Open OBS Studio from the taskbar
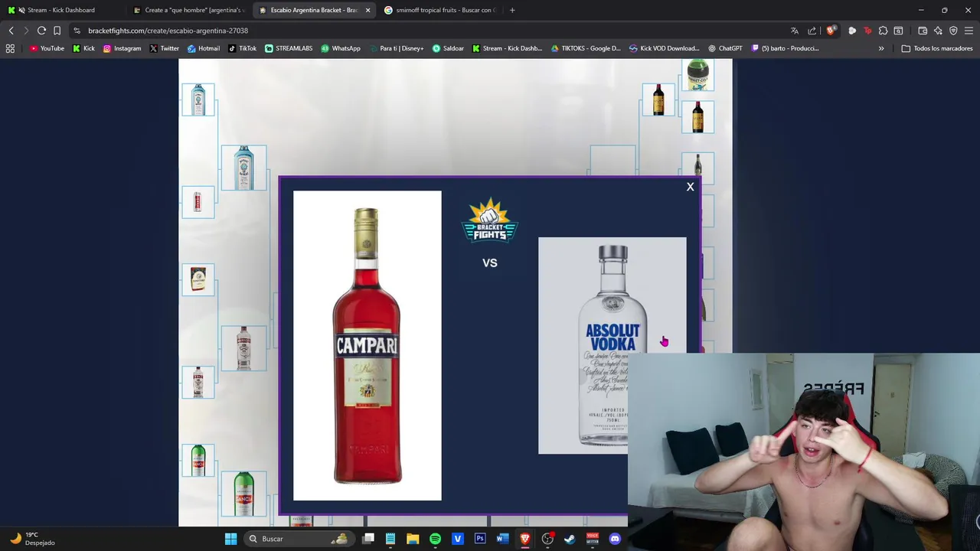 point(547,539)
